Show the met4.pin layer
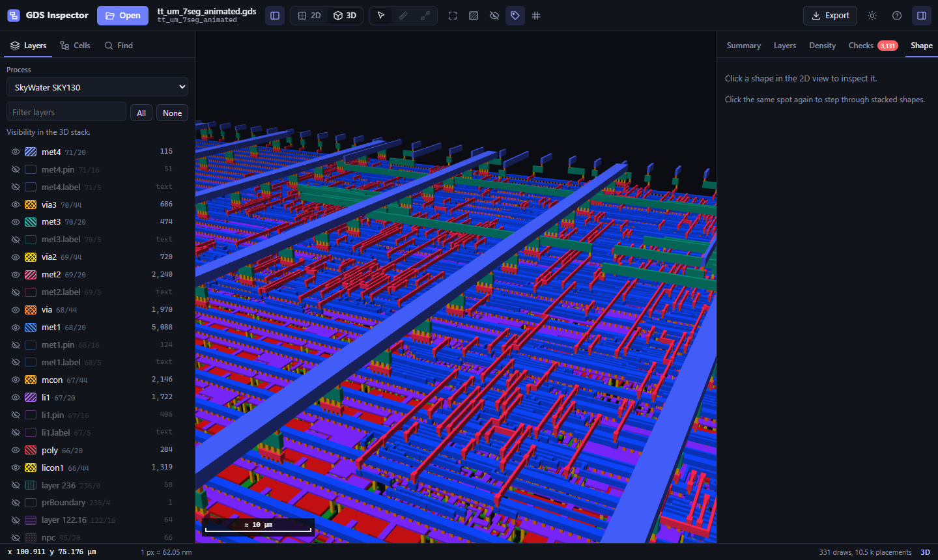Screen dimensions: 938x560 click(16, 169)
